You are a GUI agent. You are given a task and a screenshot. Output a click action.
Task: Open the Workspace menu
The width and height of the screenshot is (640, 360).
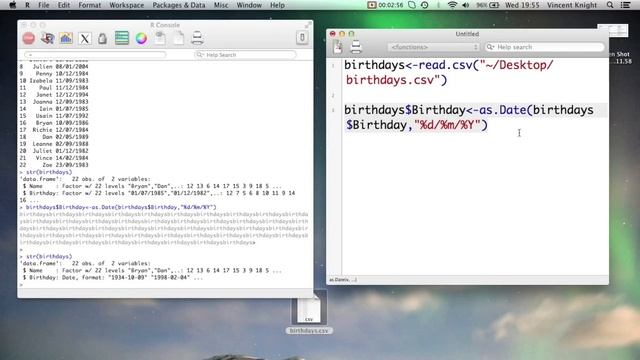(x=127, y=5)
